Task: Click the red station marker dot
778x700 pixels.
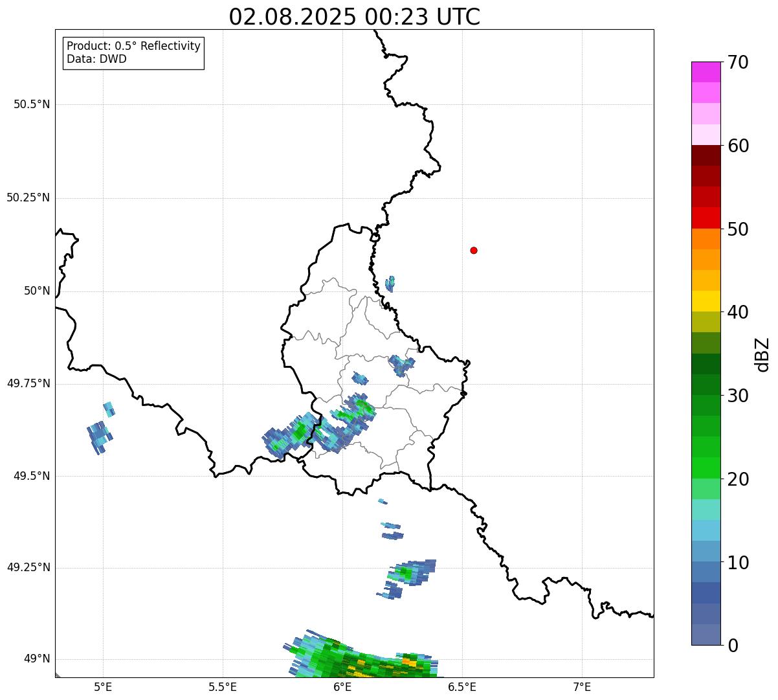Action: pos(474,250)
